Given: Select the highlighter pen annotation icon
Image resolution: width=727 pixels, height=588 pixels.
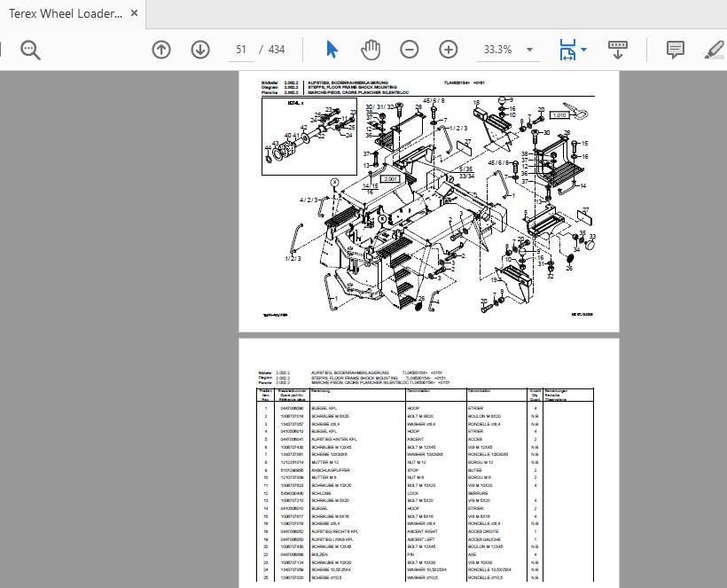Looking at the screenshot, I should pos(713,50).
